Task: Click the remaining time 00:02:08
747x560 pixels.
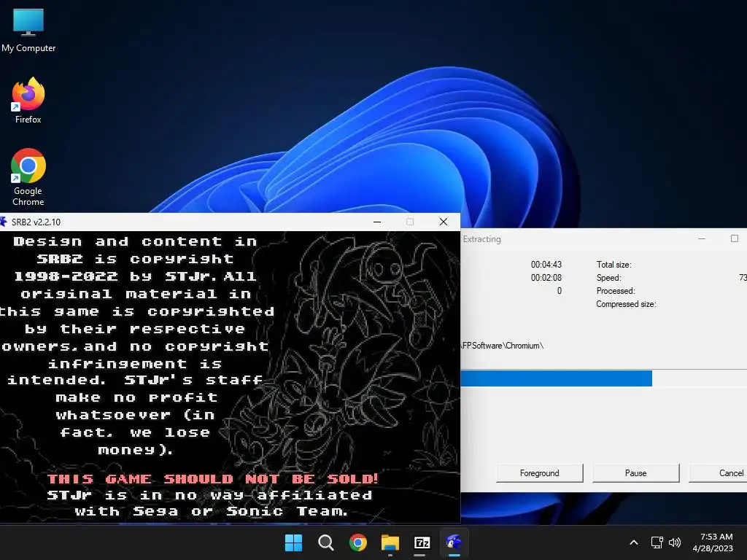Action: coord(546,278)
